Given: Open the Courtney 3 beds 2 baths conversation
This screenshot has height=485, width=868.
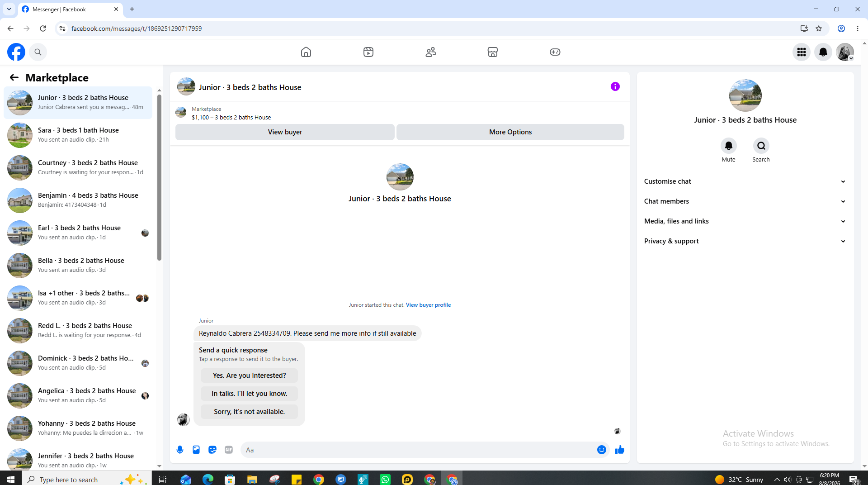Looking at the screenshot, I should tap(78, 167).
